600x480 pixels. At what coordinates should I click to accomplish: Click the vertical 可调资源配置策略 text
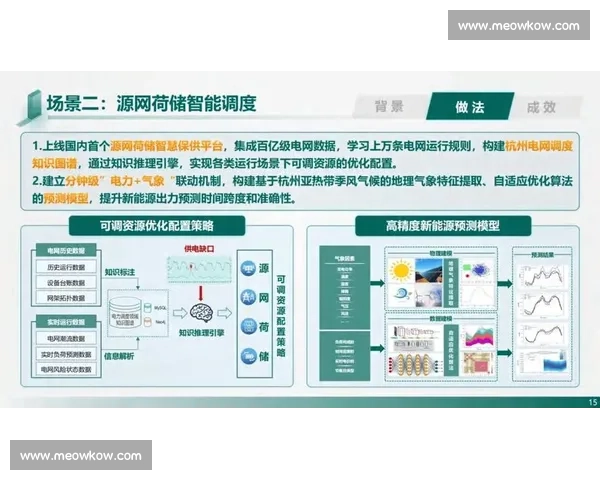(x=281, y=316)
